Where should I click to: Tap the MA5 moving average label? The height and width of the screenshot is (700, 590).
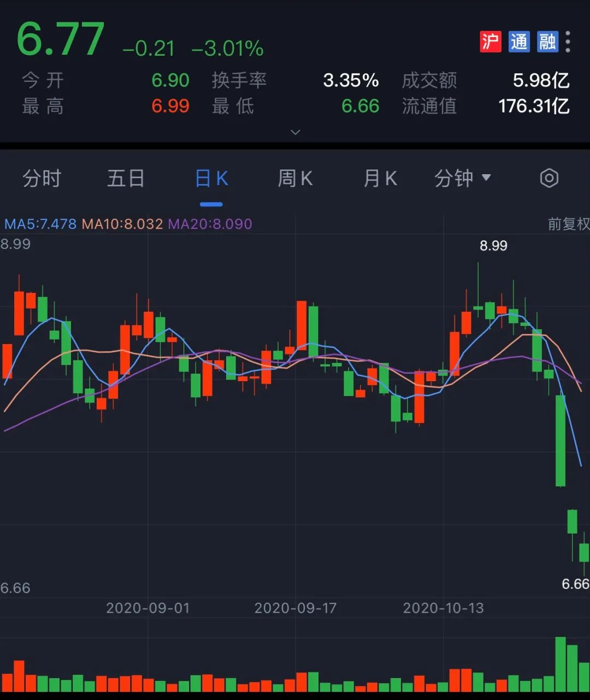[40, 224]
